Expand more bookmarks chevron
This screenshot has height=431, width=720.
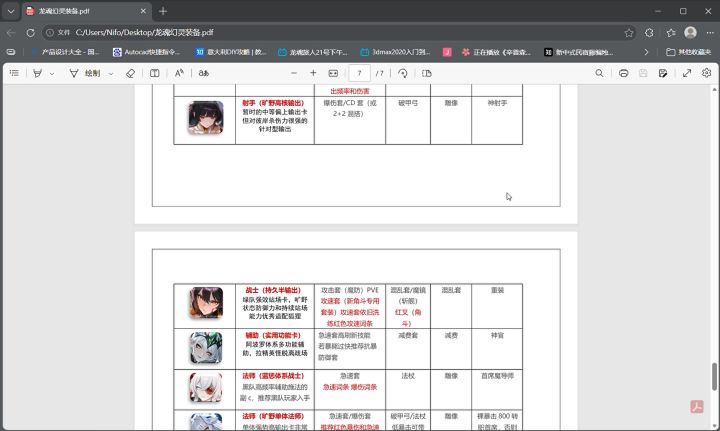(x=646, y=52)
